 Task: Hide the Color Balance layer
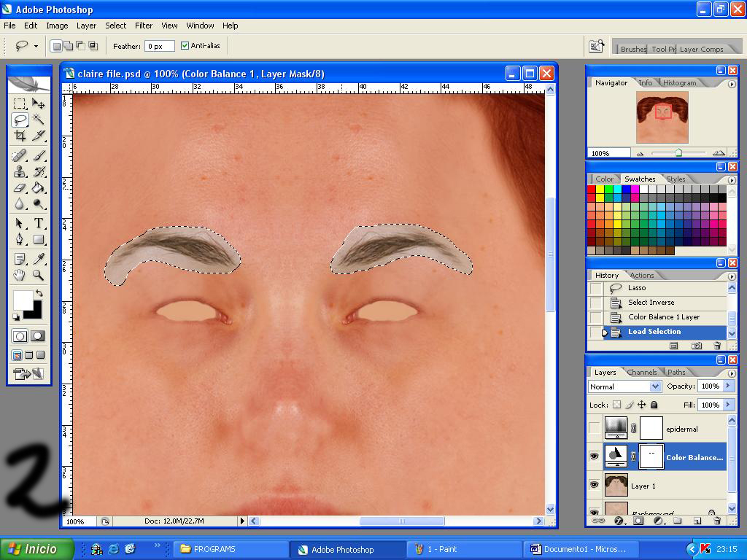coord(594,456)
